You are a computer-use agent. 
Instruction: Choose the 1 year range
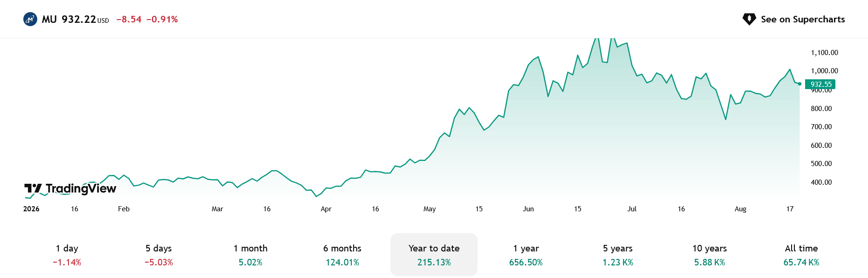tap(526, 255)
